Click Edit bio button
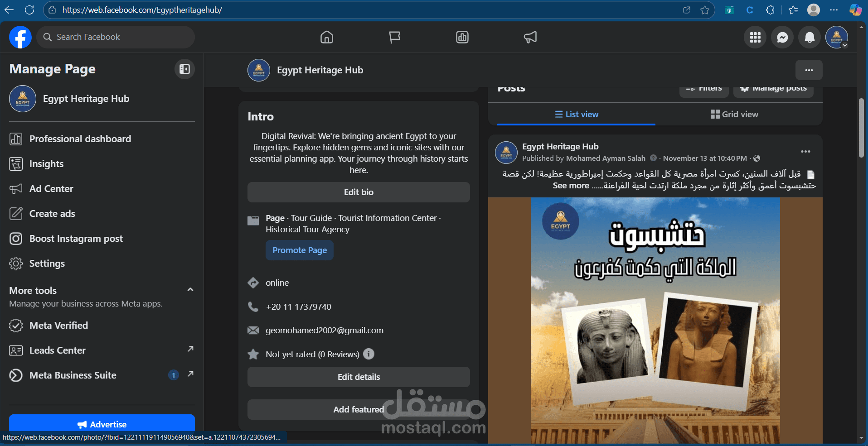 pos(359,192)
